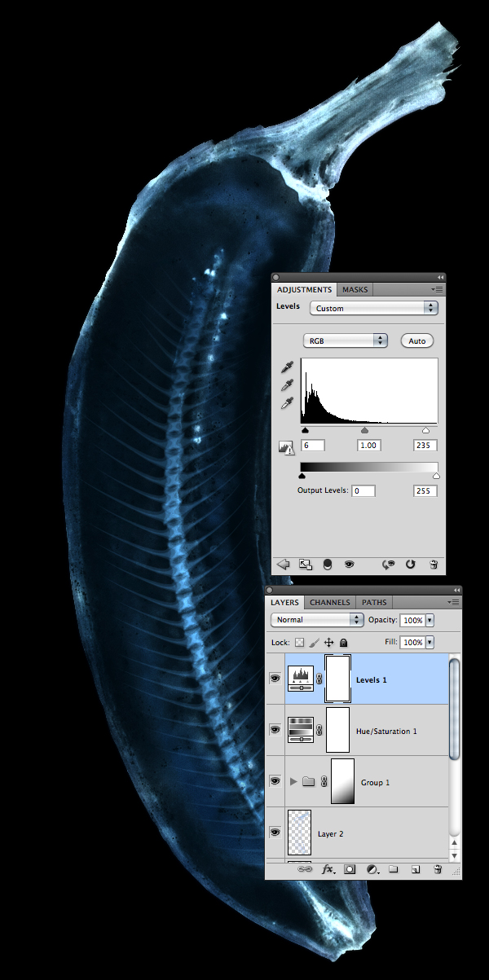Hide the Hue/Saturation 1 layer
489x980 pixels.
[x=275, y=729]
